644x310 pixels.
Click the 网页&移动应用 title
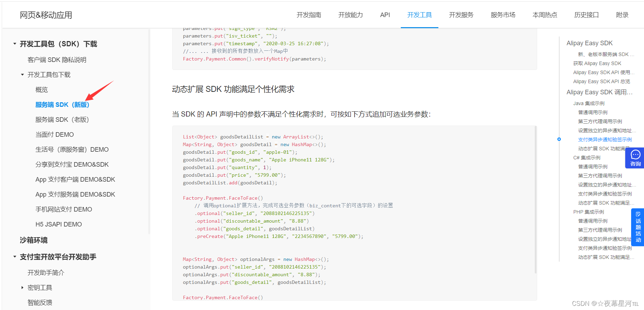(x=46, y=15)
